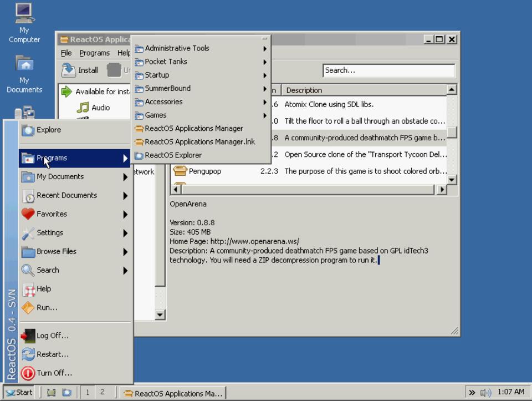Click ReactOS Applications Manager taskbar button
Screen dimensions: 532x401
pos(173,393)
